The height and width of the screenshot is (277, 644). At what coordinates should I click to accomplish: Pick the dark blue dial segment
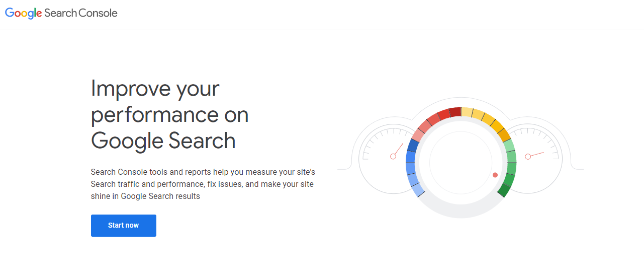[x=413, y=146]
